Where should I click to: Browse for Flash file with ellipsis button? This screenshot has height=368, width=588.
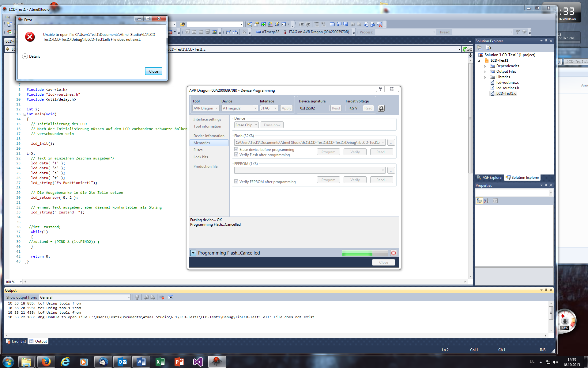(x=391, y=143)
